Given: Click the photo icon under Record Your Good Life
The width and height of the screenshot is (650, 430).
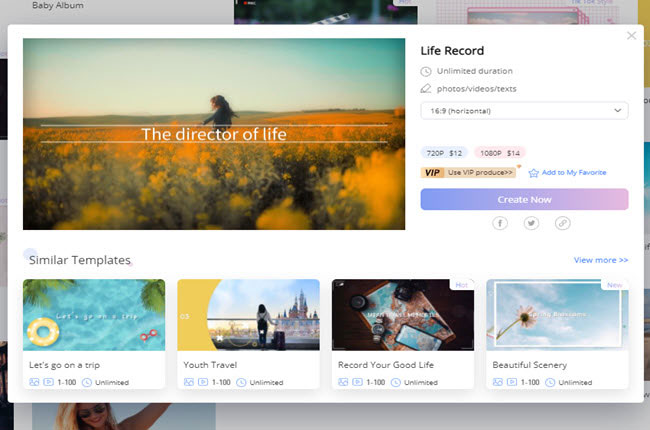Looking at the screenshot, I should coord(343,382).
